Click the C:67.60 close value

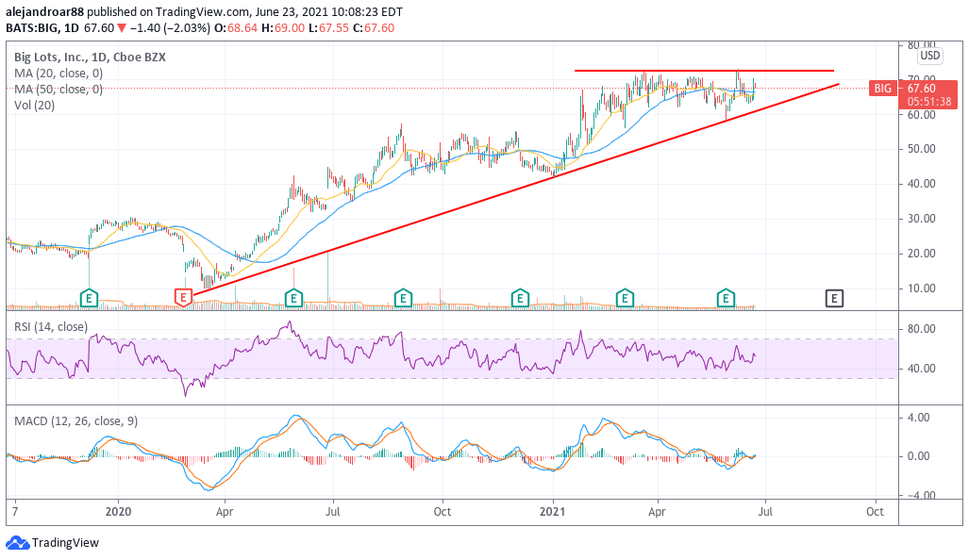[374, 28]
